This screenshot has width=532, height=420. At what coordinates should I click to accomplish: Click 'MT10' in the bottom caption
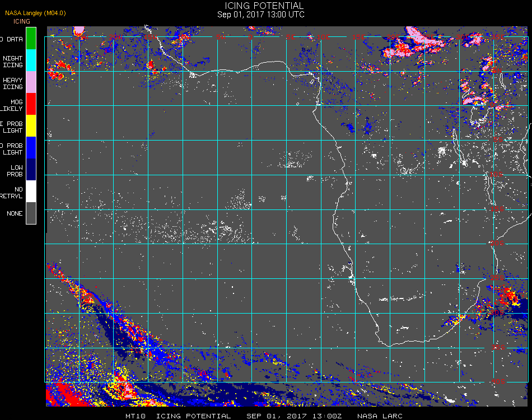136,416
